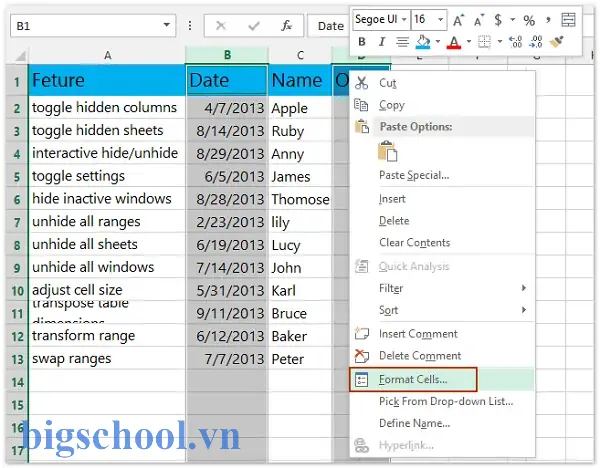Click Increase Font Size icon
The width and height of the screenshot is (600, 468).
(458, 20)
